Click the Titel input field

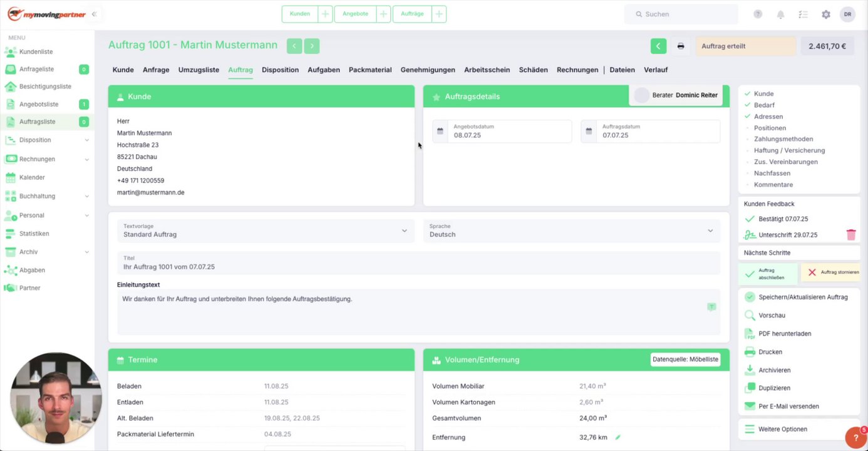coord(418,263)
